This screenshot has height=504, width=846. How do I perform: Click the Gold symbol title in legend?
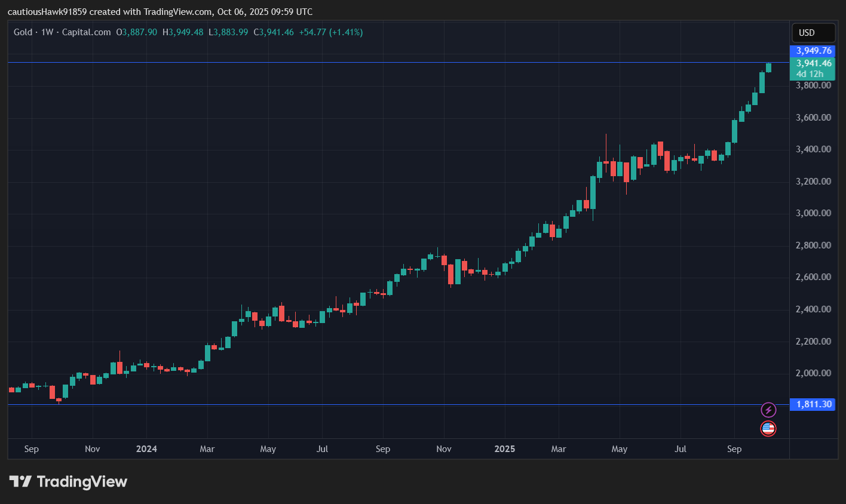23,32
